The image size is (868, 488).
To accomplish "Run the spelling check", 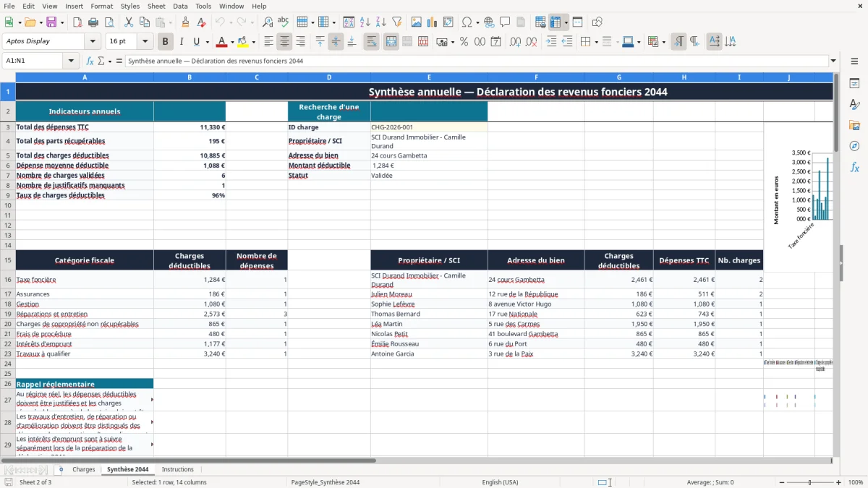I will pos(283,22).
